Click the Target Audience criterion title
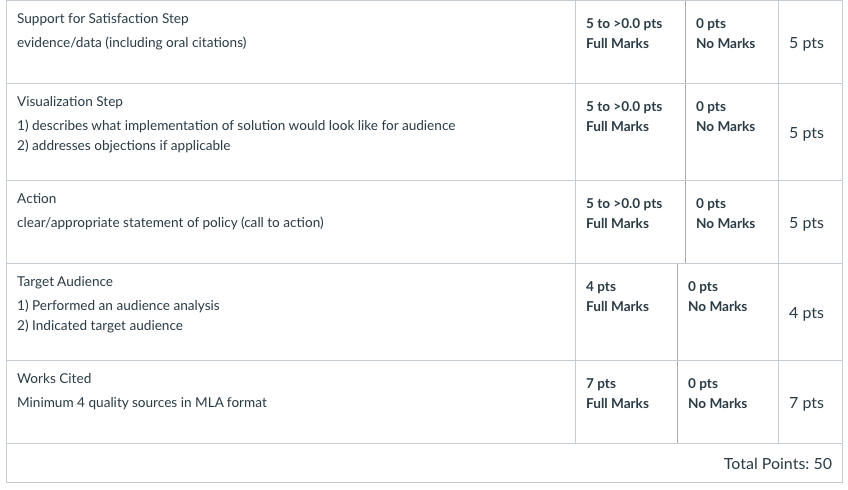The height and width of the screenshot is (490, 848). tap(65, 282)
